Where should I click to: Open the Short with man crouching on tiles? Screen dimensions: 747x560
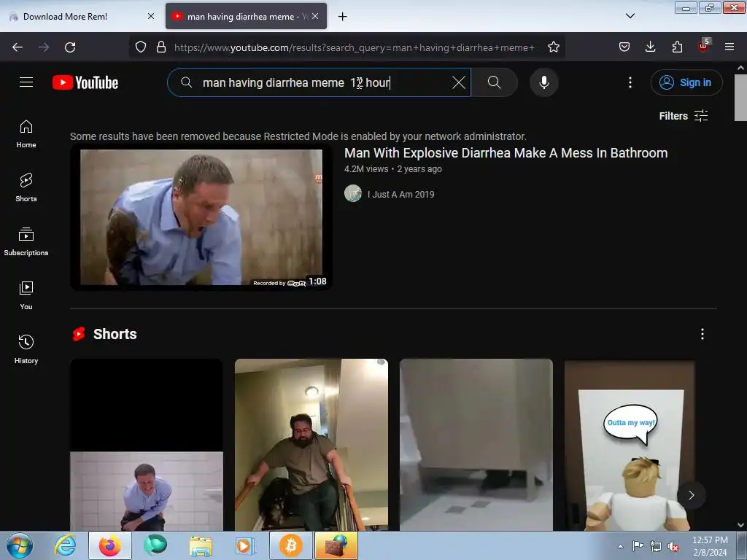pyautogui.click(x=146, y=445)
